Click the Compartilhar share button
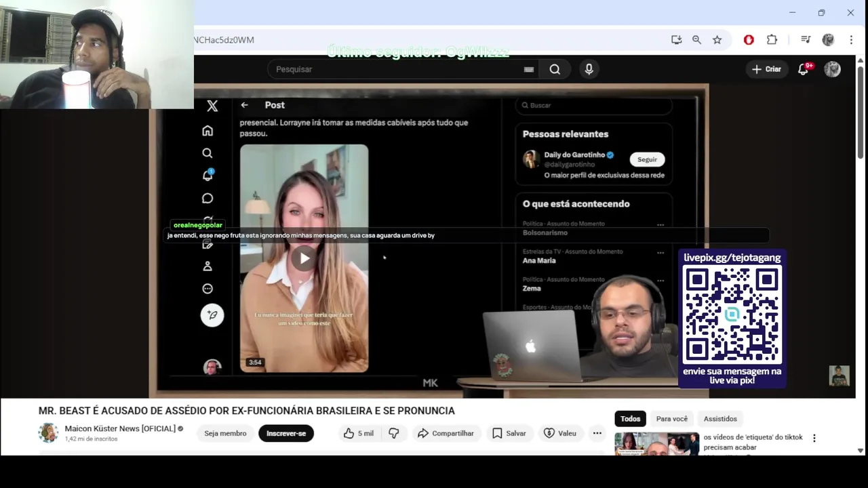The height and width of the screenshot is (488, 868). tap(446, 433)
